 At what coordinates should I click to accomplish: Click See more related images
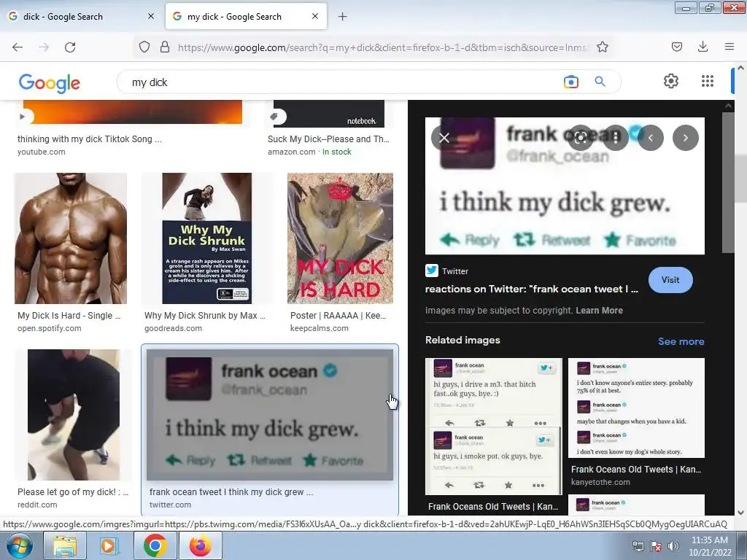[681, 341]
